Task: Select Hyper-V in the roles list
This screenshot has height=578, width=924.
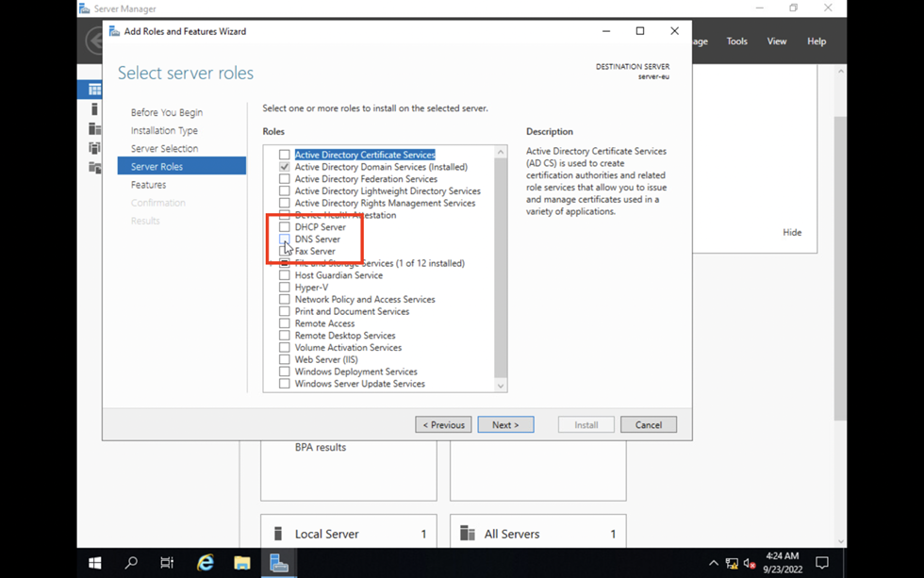Action: [313, 288]
